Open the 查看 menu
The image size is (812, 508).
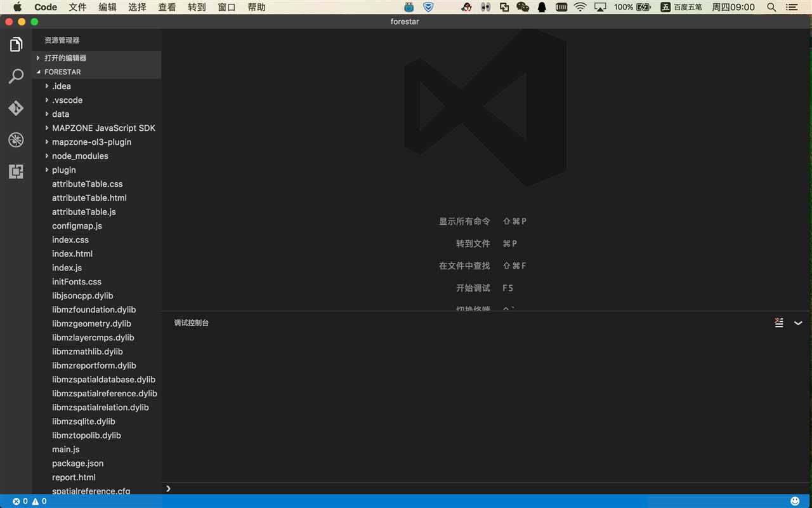pyautogui.click(x=167, y=7)
